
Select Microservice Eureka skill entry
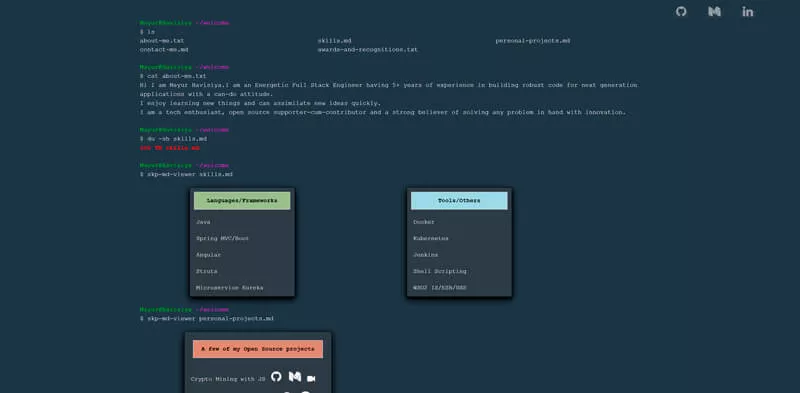point(230,287)
